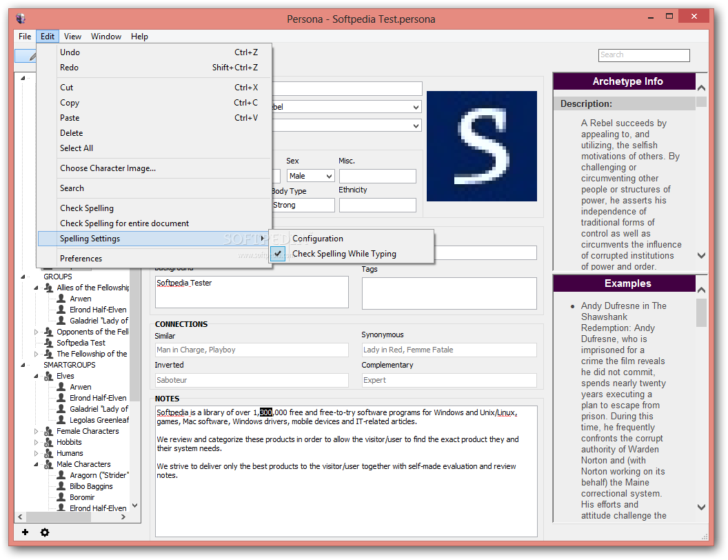Select Bilbo Baggins in Male Characters

pyautogui.click(x=91, y=486)
